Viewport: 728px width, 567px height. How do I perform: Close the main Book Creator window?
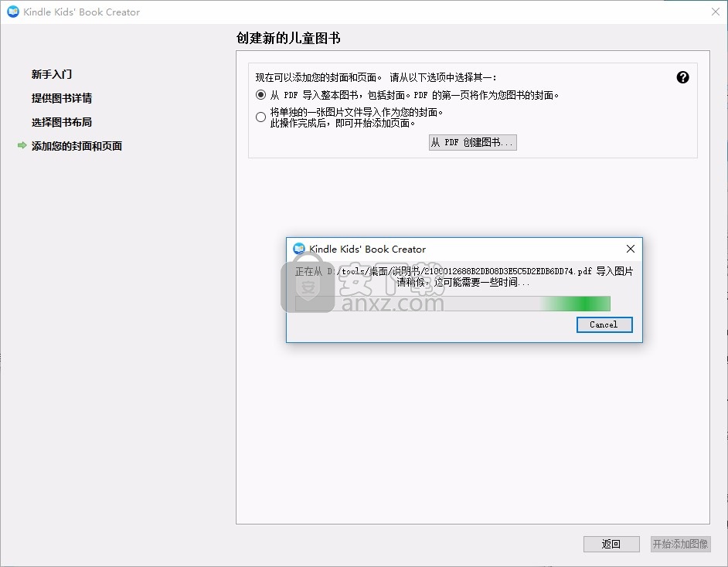[x=716, y=12]
